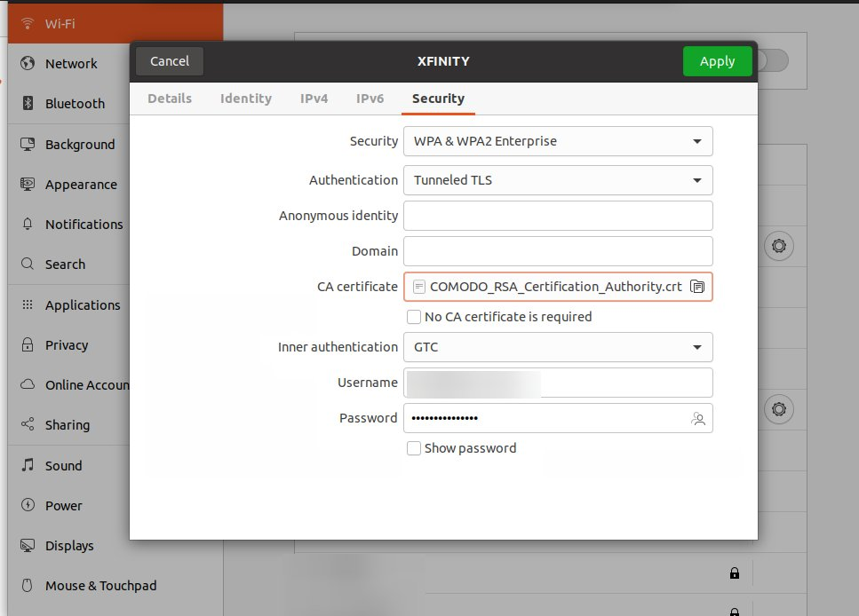This screenshot has width=859, height=616.
Task: Tick the Show password checkbox
Action: [x=414, y=448]
